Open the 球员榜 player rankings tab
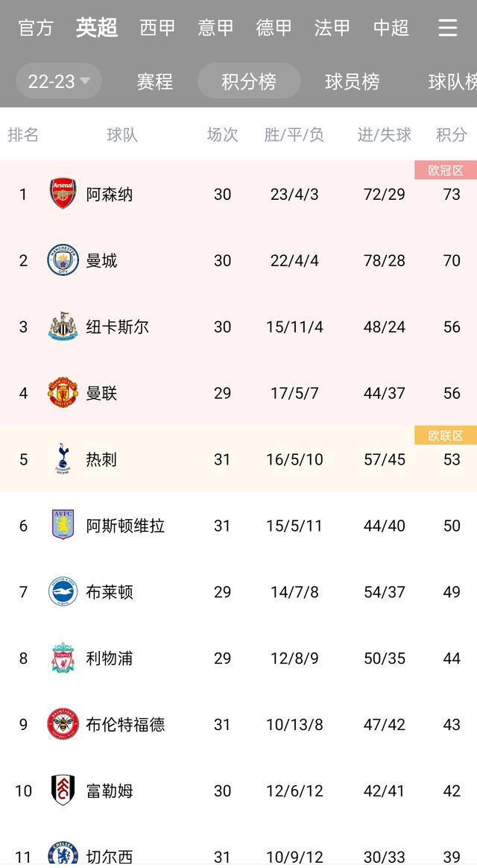The image size is (477, 868). coord(352,81)
